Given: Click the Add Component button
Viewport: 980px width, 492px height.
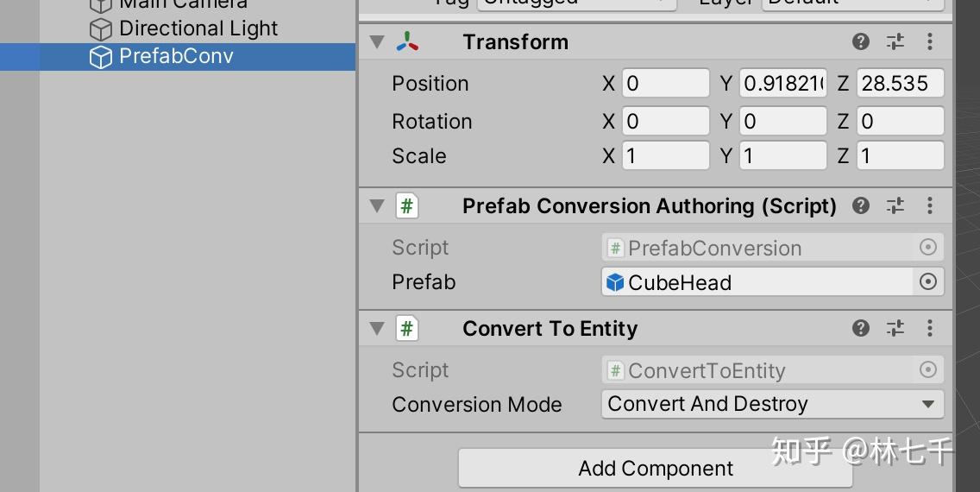Looking at the screenshot, I should pos(656,469).
